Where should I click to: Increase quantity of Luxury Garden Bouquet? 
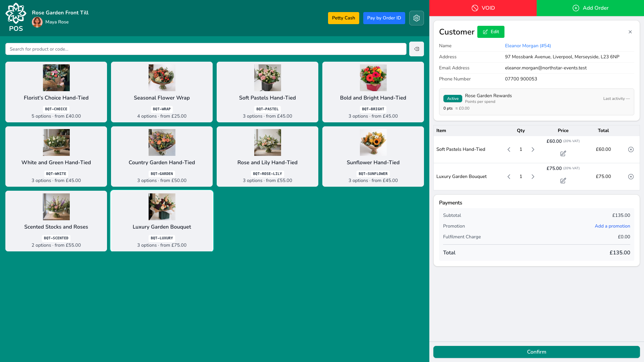pos(533,177)
